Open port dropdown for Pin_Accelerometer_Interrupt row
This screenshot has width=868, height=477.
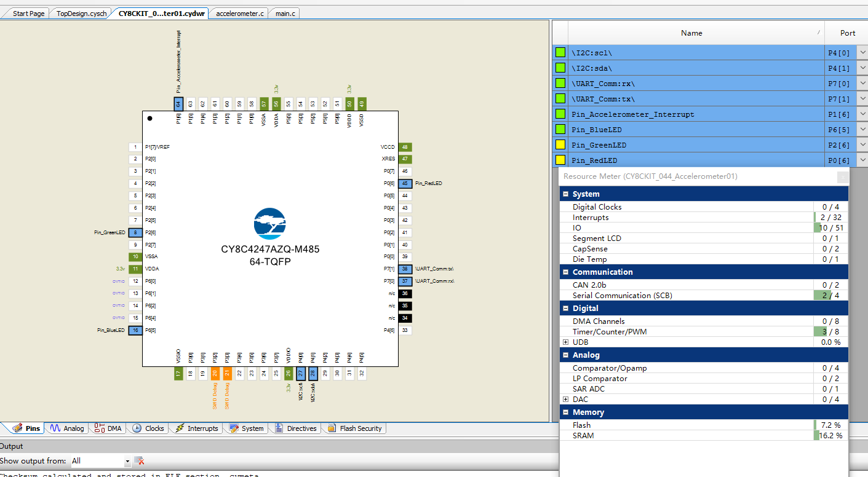pyautogui.click(x=862, y=114)
